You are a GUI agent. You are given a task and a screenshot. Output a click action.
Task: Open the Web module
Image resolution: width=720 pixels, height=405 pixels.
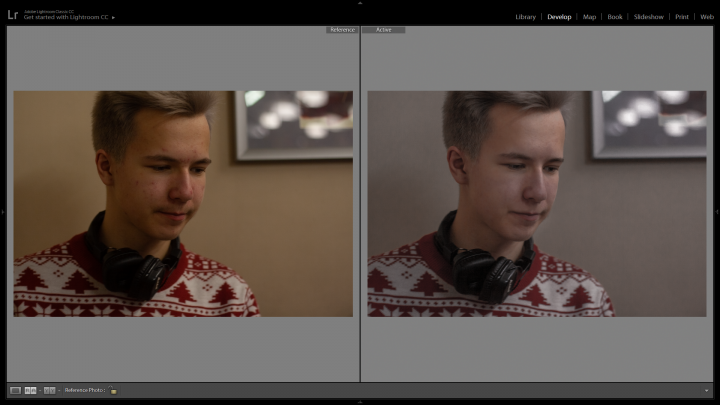tap(707, 17)
